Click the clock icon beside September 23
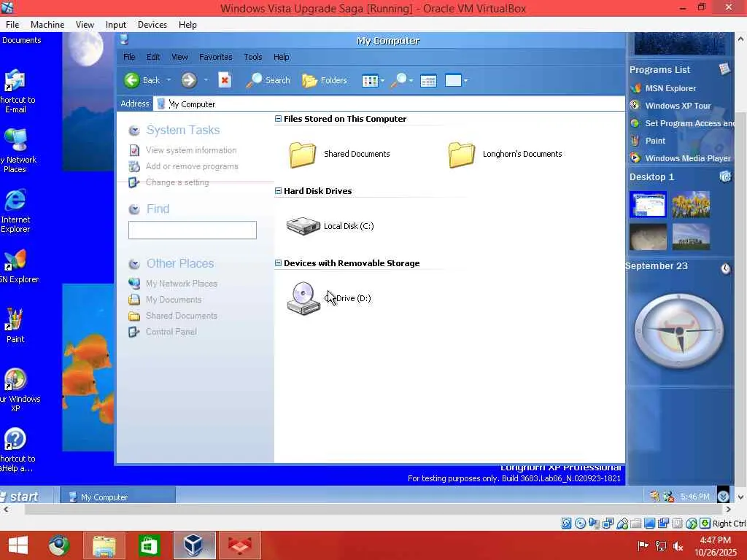Viewport: 747px width, 560px height. pos(725,268)
